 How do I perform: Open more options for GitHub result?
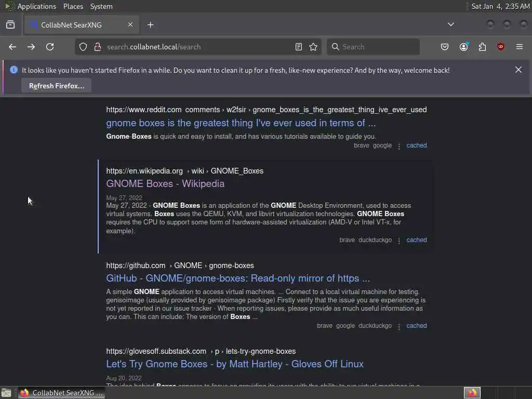pos(399,326)
